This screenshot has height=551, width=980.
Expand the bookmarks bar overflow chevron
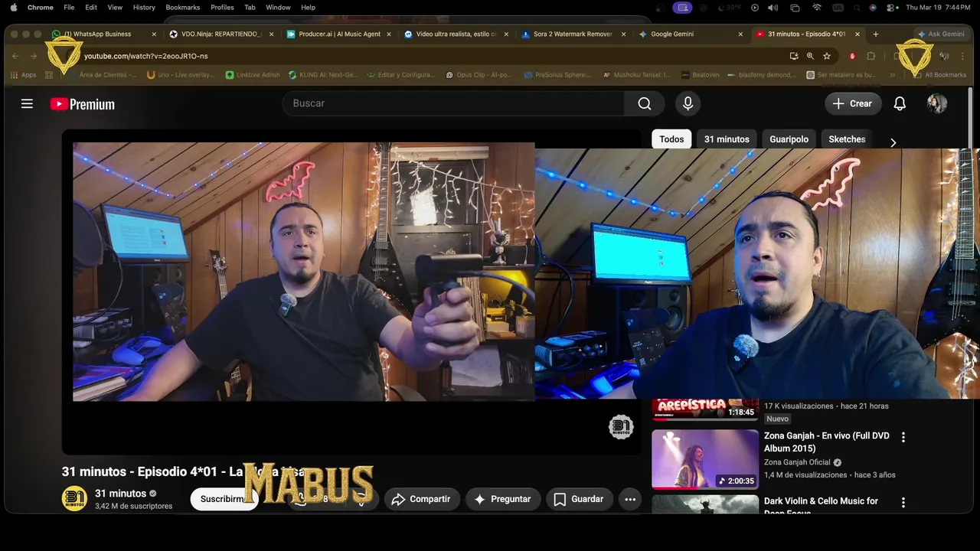pos(892,75)
